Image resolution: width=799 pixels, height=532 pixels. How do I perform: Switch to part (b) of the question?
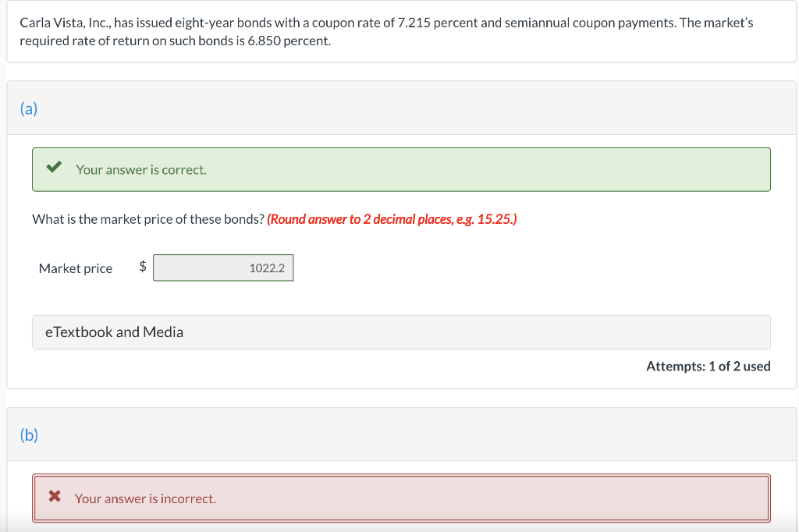tap(29, 434)
